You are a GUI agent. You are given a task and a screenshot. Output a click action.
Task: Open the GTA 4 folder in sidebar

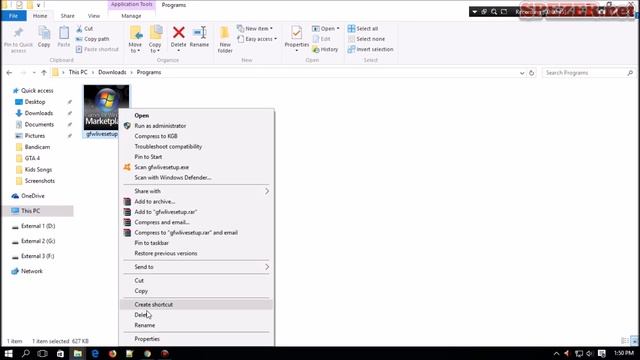[x=32, y=158]
